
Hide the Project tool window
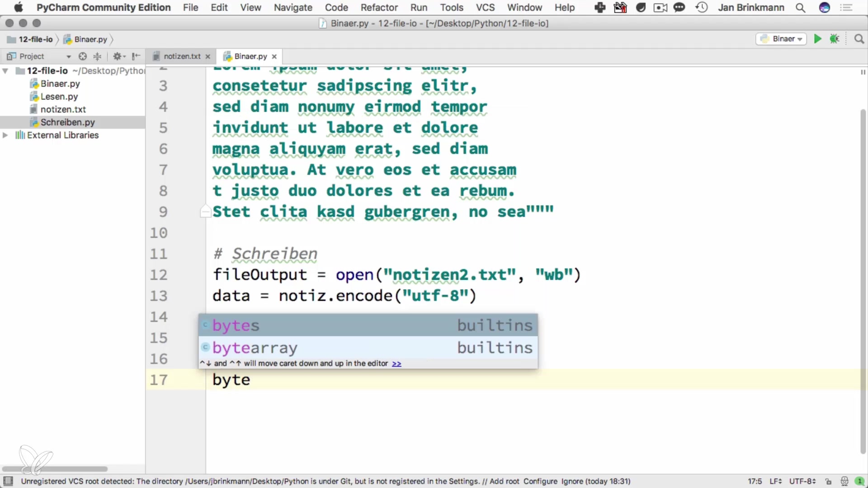pos(136,56)
